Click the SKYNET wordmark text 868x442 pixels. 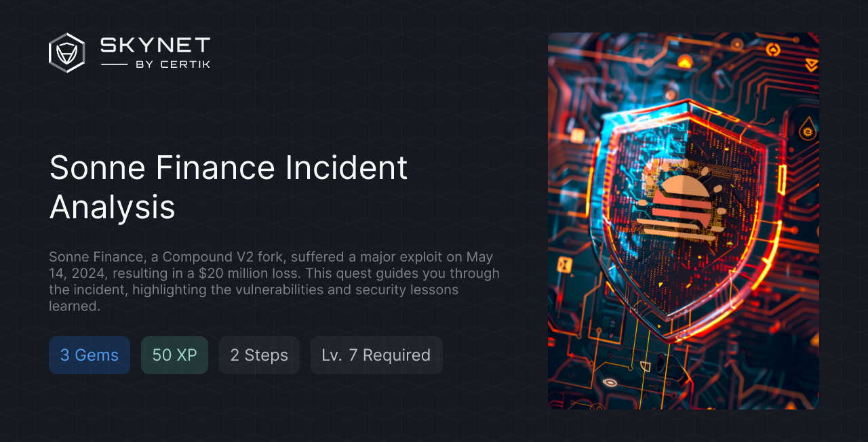point(155,46)
